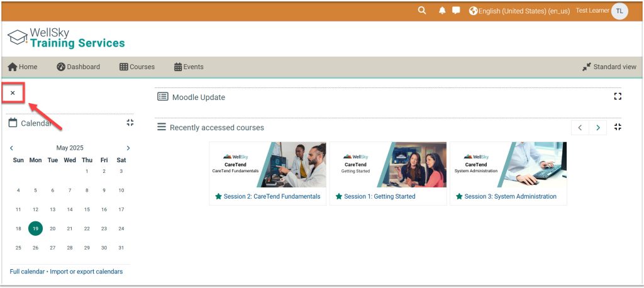
Task: Click the Sun column header
Action: coord(18,160)
